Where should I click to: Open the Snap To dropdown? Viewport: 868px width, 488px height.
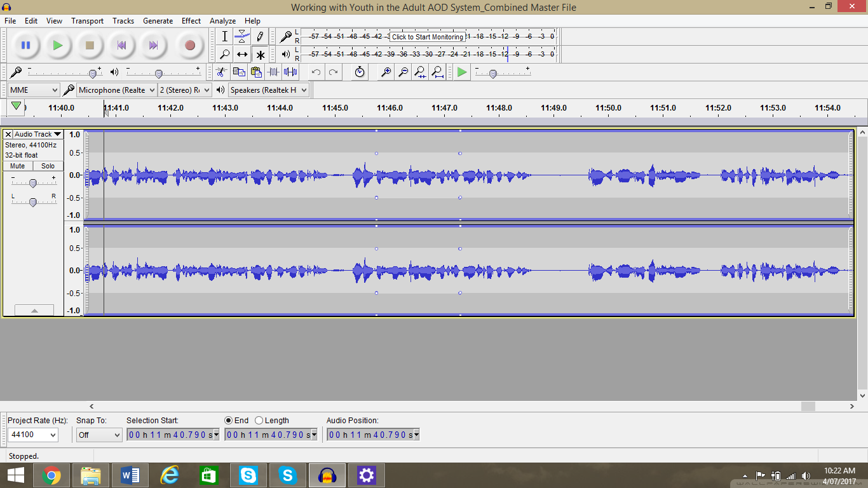point(98,435)
